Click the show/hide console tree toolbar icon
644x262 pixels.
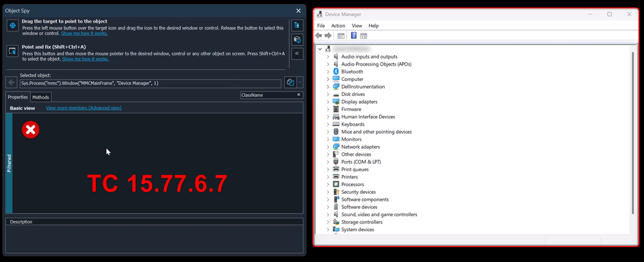[x=341, y=35]
